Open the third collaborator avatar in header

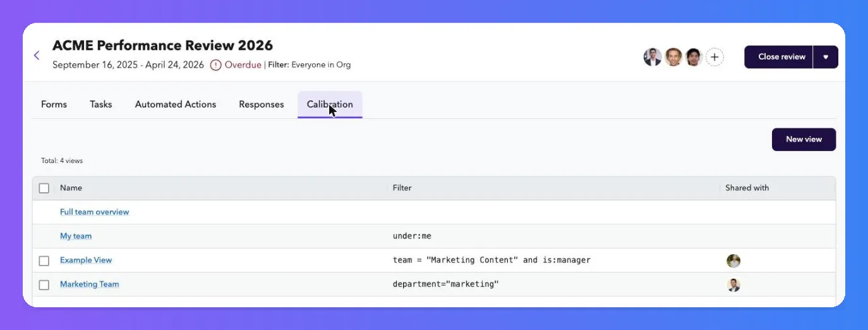pyautogui.click(x=694, y=57)
